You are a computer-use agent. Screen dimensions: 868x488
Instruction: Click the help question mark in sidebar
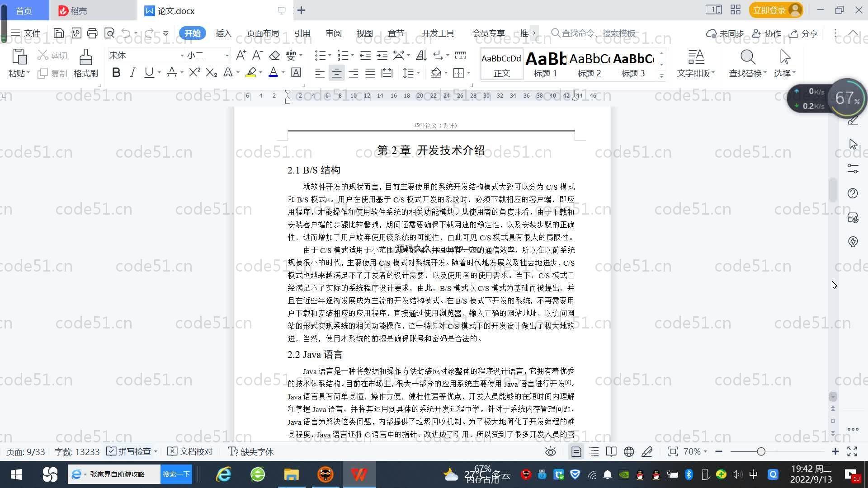coord(853,193)
